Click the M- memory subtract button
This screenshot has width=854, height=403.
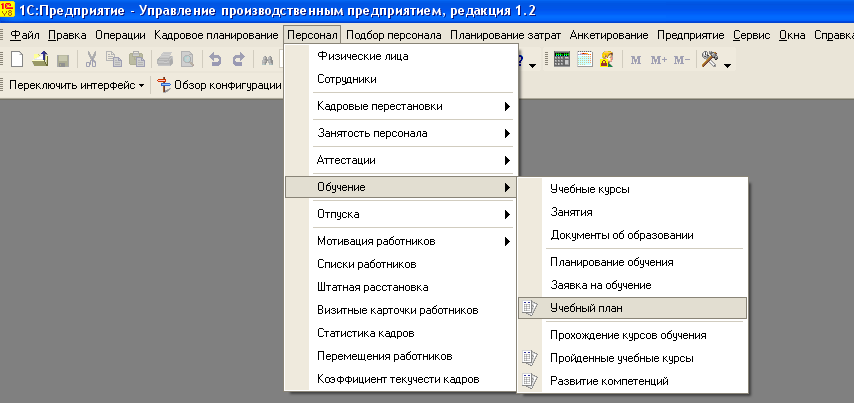click(681, 60)
